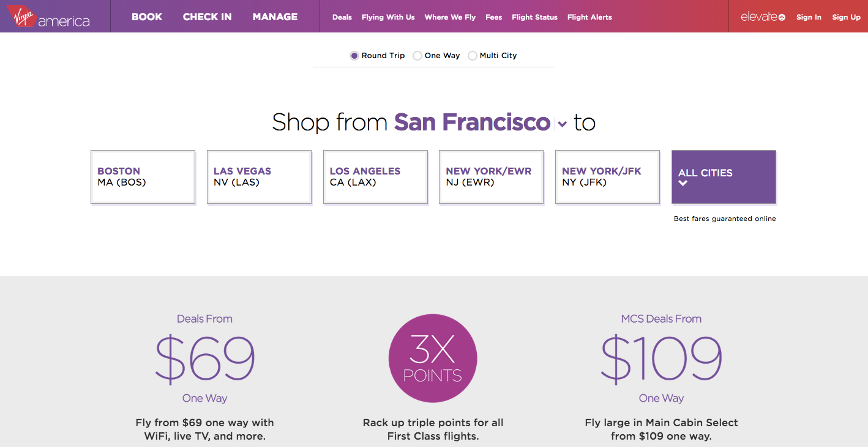Image resolution: width=868 pixels, height=447 pixels.
Task: Select the Round Trip radio button
Action: [354, 56]
